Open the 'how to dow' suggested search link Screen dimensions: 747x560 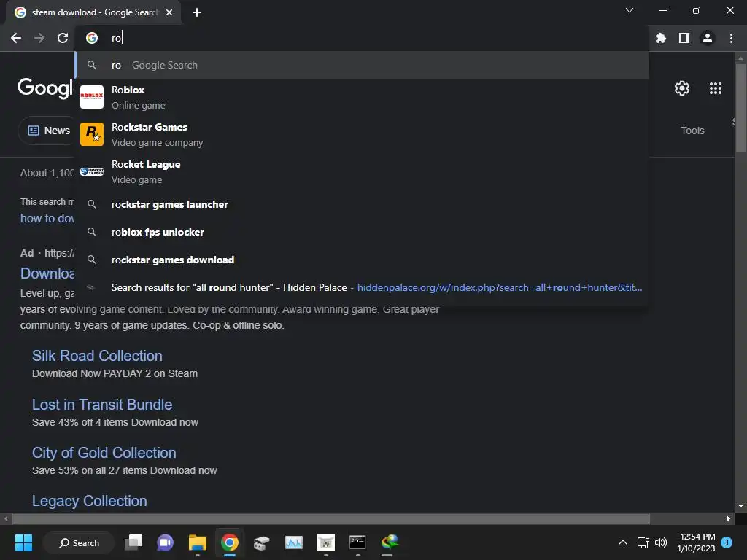pyautogui.click(x=47, y=218)
